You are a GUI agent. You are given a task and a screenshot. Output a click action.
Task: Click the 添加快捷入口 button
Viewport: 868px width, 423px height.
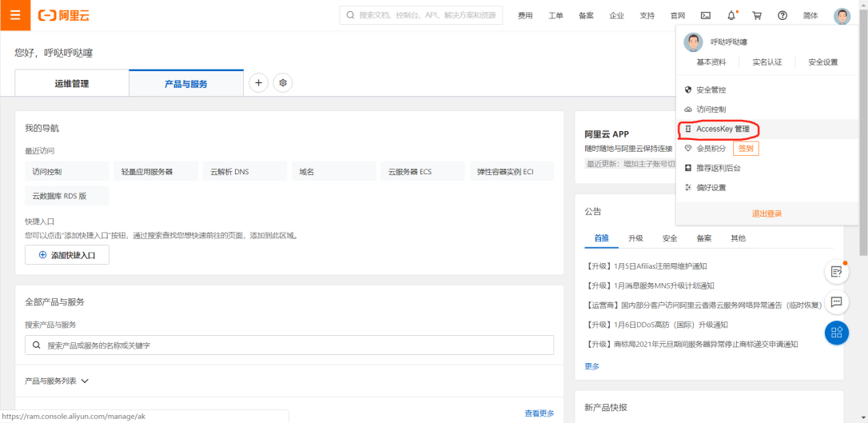click(67, 255)
